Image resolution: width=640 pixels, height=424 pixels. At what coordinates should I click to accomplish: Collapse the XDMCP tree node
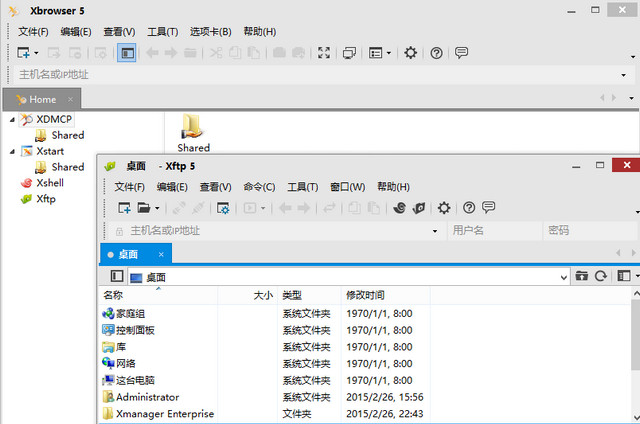pos(12,120)
